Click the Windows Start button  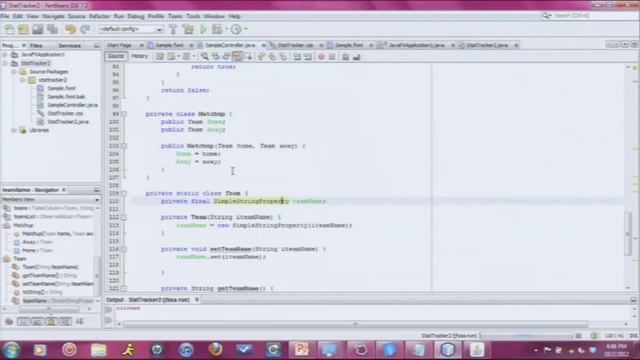pyautogui.click(x=11, y=350)
